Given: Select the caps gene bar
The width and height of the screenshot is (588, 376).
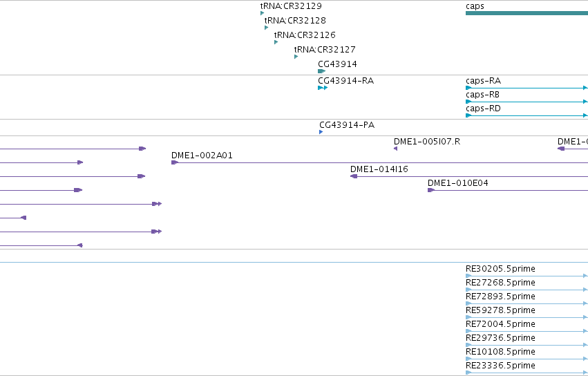Looking at the screenshot, I should pyautogui.click(x=527, y=13).
